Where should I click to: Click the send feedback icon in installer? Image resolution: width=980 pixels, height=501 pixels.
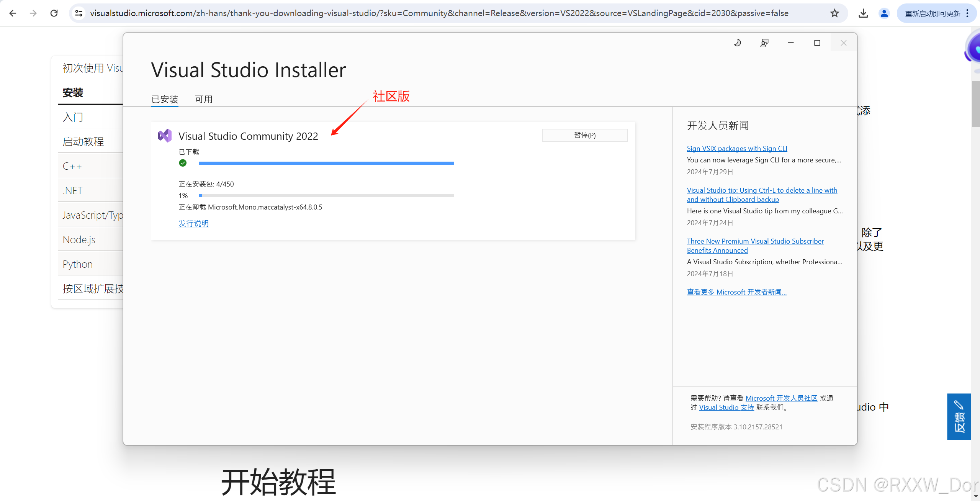[764, 43]
